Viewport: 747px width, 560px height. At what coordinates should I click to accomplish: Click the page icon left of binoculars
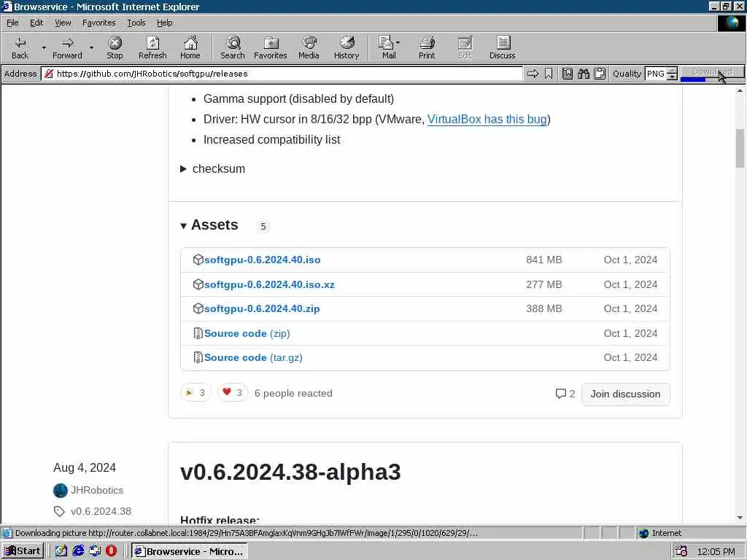568,74
